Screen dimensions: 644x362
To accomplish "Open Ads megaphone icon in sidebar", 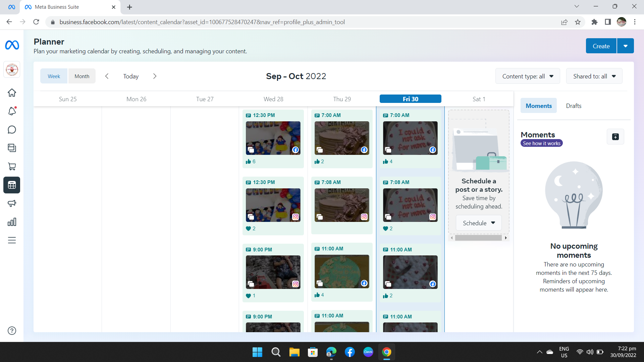I will [12, 203].
